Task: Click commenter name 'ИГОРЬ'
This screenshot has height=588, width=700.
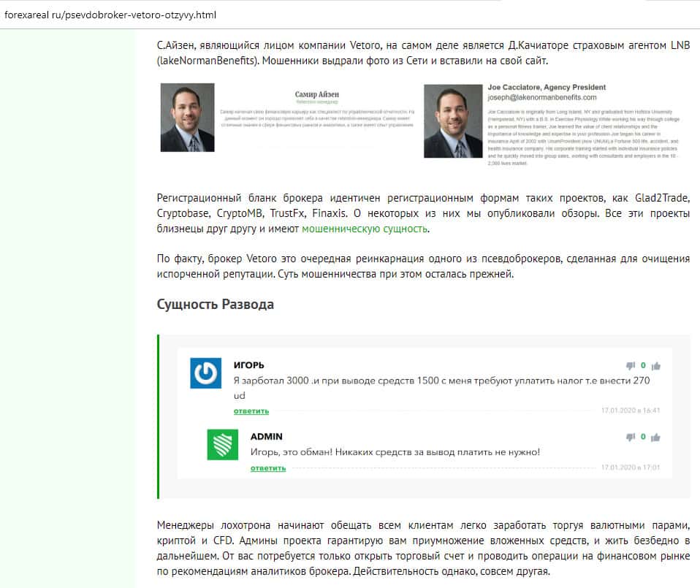Action: [249, 365]
